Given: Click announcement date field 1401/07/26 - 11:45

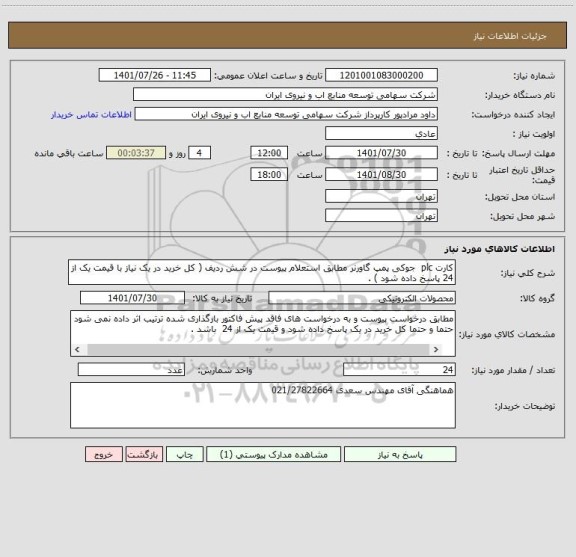Looking at the screenshot, I should [155, 75].
